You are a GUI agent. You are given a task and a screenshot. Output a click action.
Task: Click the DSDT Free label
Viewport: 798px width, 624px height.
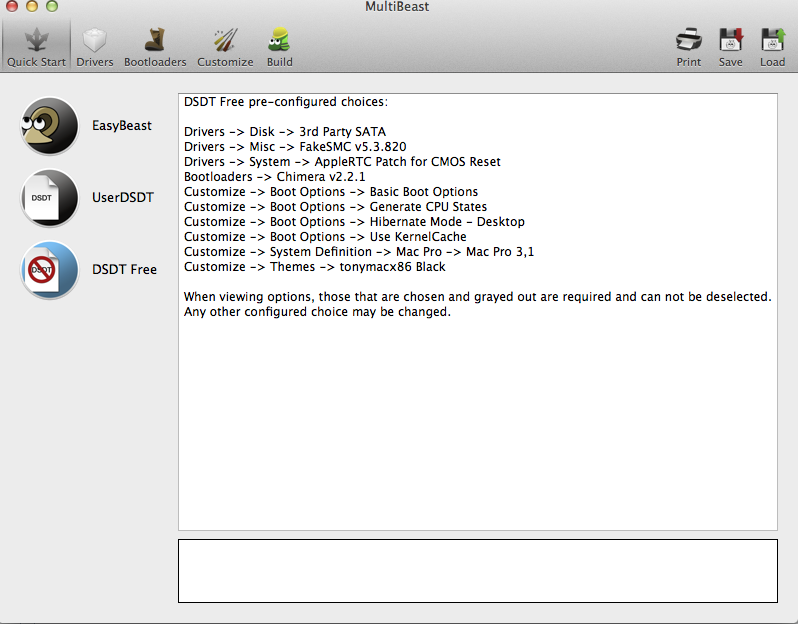[124, 269]
